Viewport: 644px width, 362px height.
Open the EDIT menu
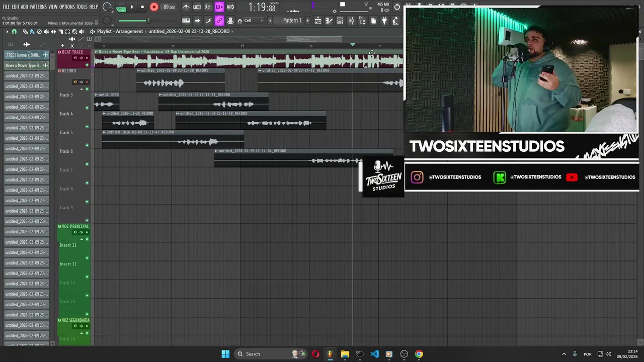pos(16,7)
